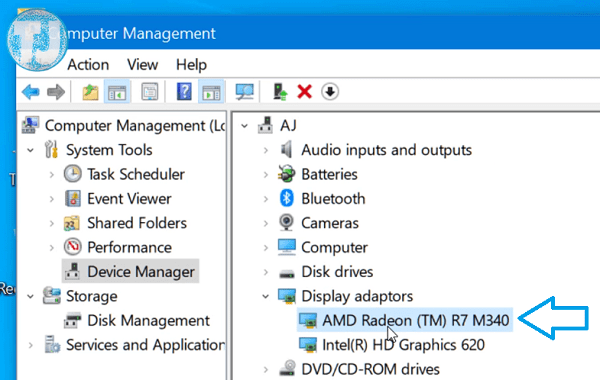
Task: Click the Up one level folder icon
Action: tap(90, 92)
